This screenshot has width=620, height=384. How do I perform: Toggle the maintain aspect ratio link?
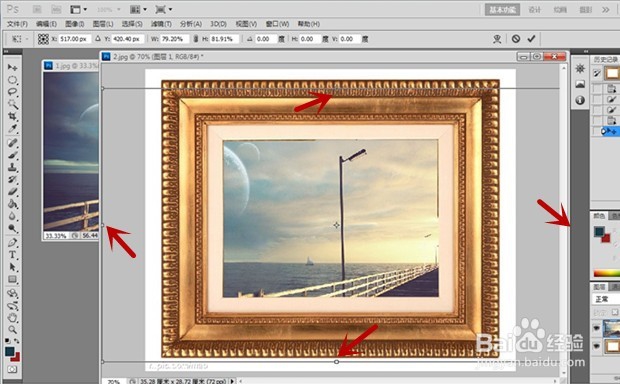pyautogui.click(x=195, y=39)
